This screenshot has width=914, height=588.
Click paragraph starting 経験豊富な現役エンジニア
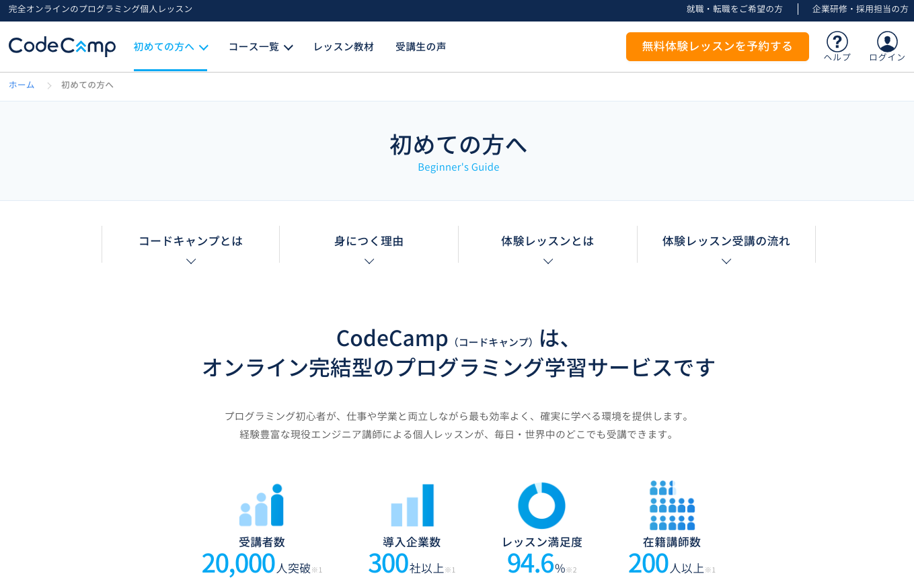click(x=457, y=435)
